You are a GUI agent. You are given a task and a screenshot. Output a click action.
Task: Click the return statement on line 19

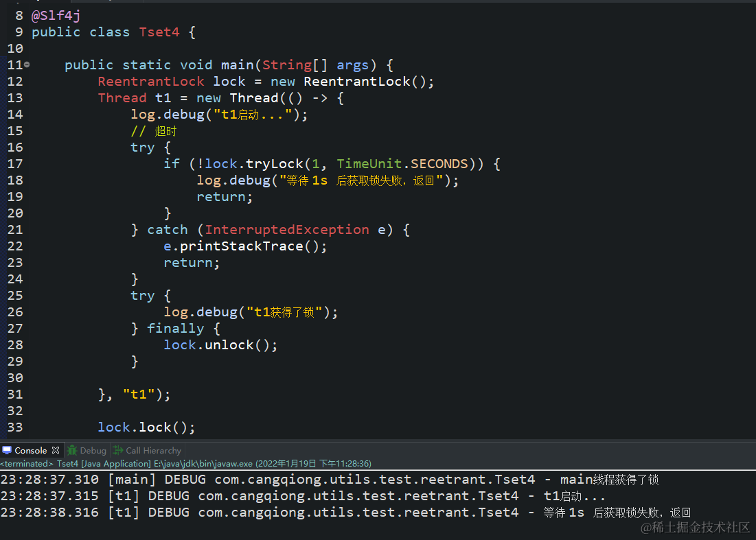(225, 197)
